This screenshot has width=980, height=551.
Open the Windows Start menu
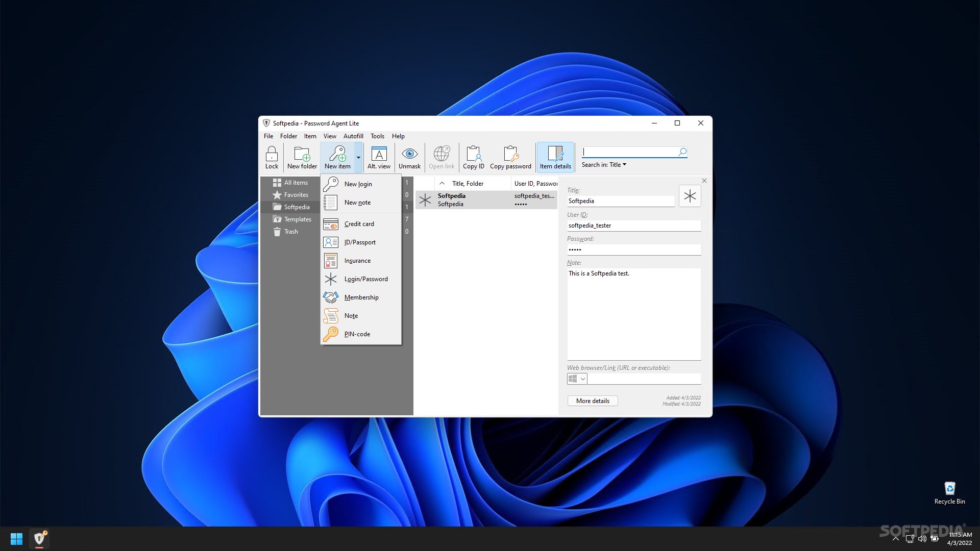[16, 539]
